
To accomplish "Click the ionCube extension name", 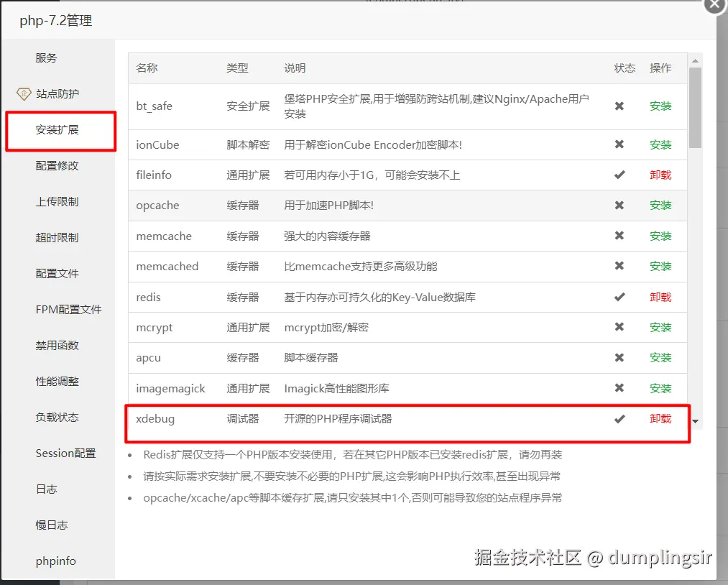I will [x=157, y=145].
